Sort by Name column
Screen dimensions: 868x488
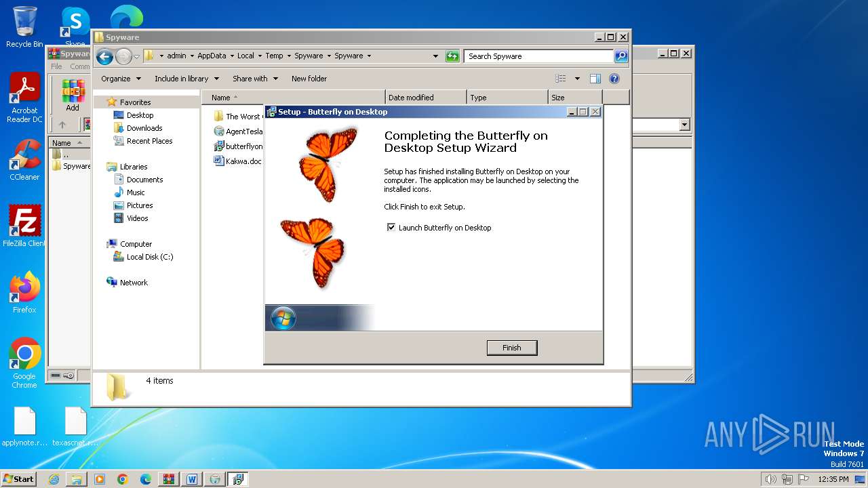coord(293,98)
